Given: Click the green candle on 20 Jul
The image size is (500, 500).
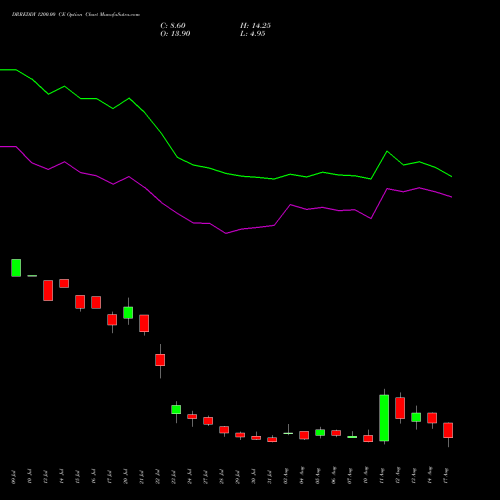Looking at the screenshot, I should click(128, 313).
